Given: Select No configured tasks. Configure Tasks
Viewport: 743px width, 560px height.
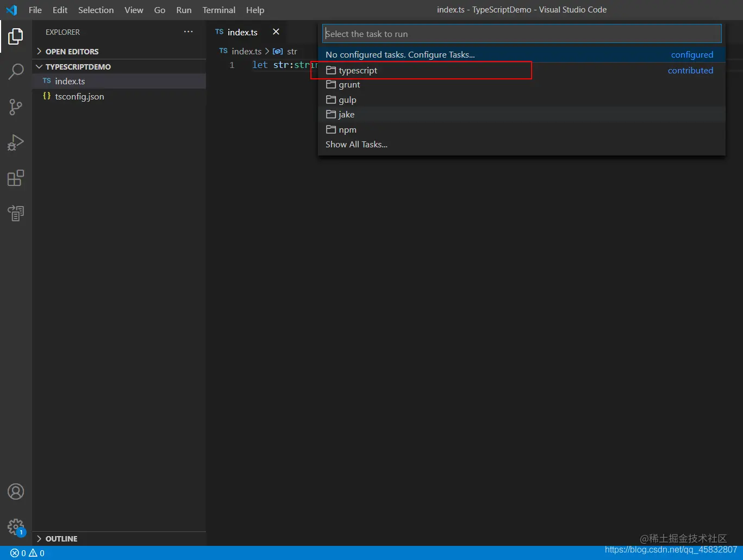Looking at the screenshot, I should pos(522,54).
